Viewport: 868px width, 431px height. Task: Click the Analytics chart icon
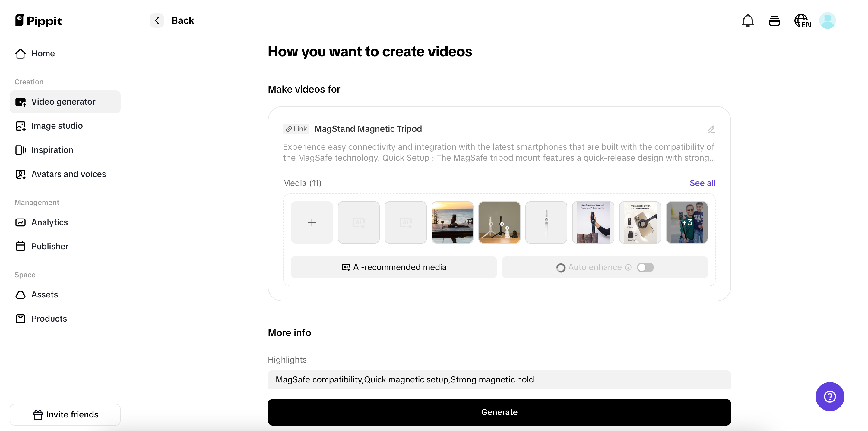tap(21, 222)
